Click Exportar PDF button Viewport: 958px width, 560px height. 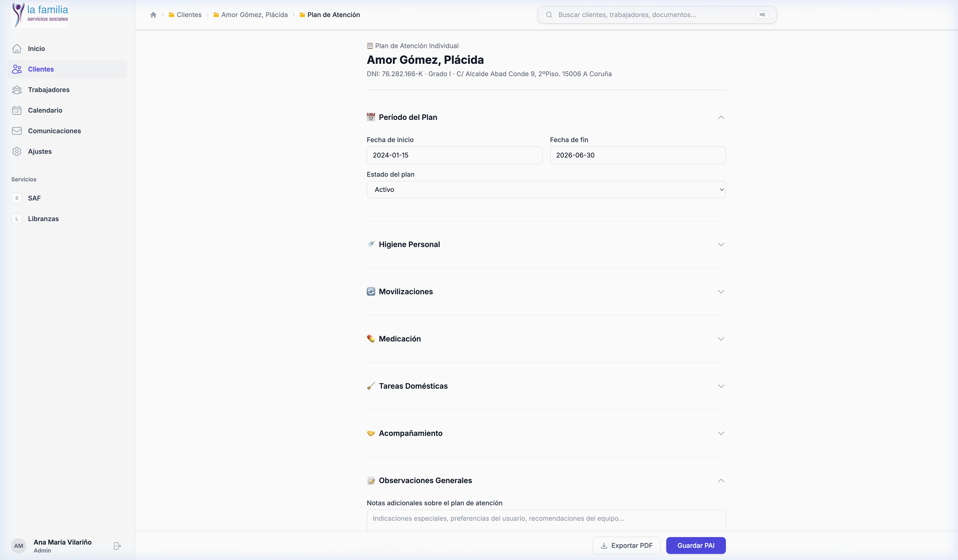click(626, 546)
